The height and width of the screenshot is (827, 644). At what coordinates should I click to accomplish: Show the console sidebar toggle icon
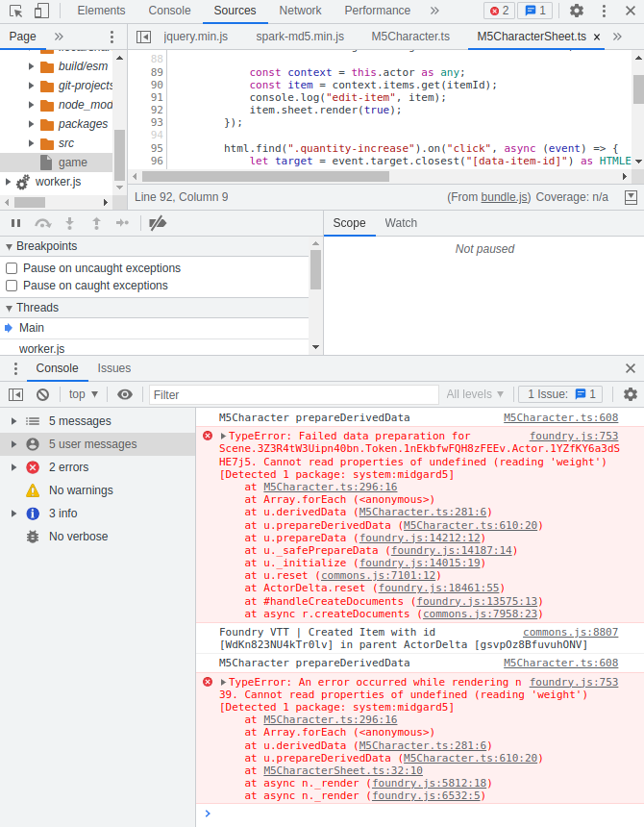(15, 394)
